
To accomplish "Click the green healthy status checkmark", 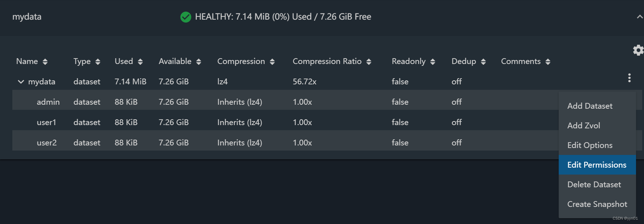I will 186,17.
